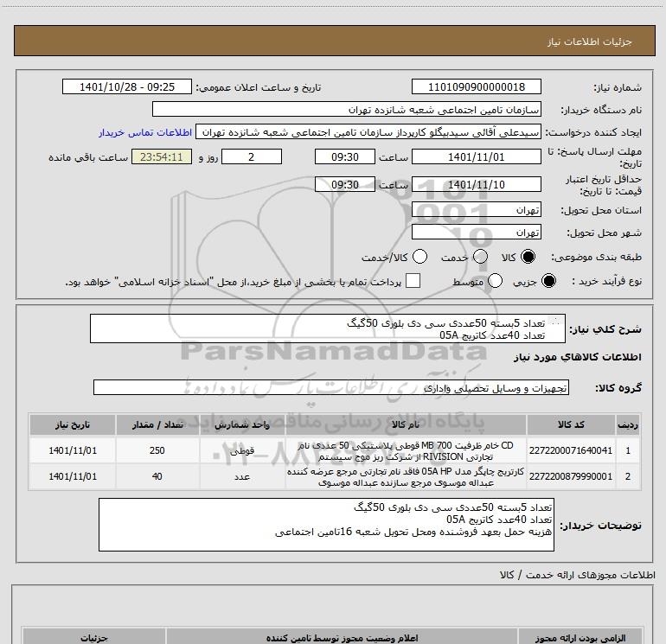
Task: Select the متوسط purchase type radio
Action: [495, 281]
